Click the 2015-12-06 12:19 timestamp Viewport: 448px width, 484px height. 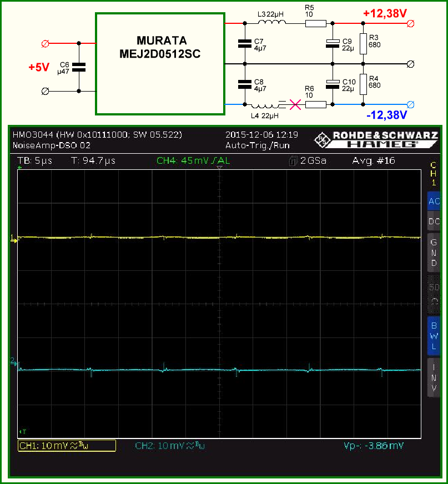261,135
